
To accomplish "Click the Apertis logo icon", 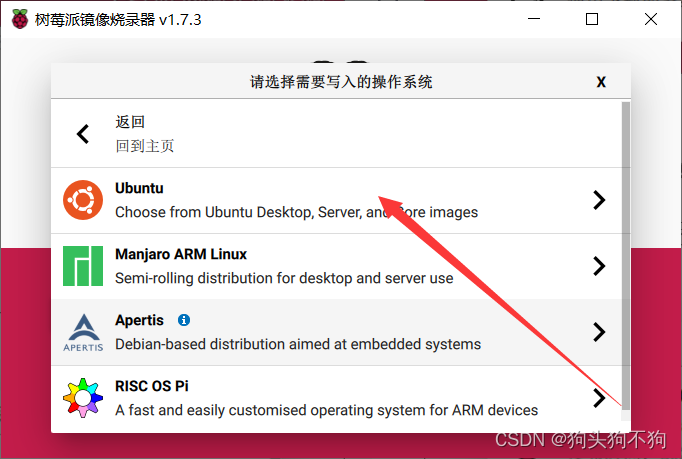I will (x=83, y=333).
